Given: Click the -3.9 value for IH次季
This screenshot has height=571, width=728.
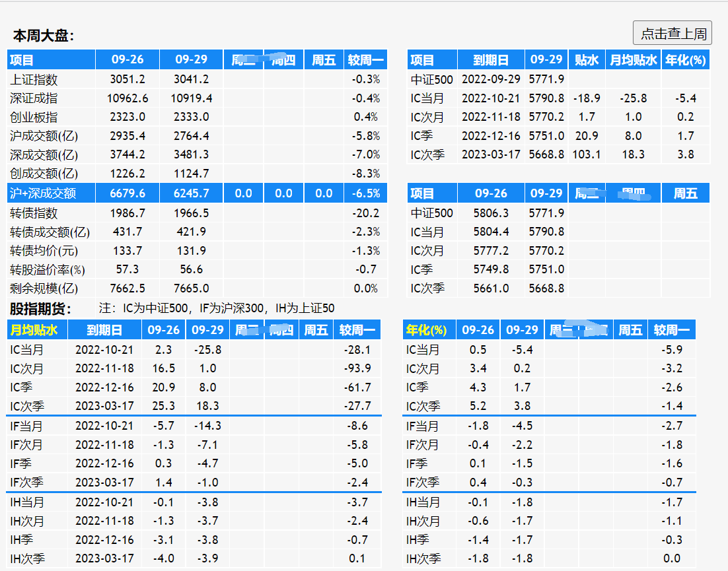Looking at the screenshot, I should point(207,558).
